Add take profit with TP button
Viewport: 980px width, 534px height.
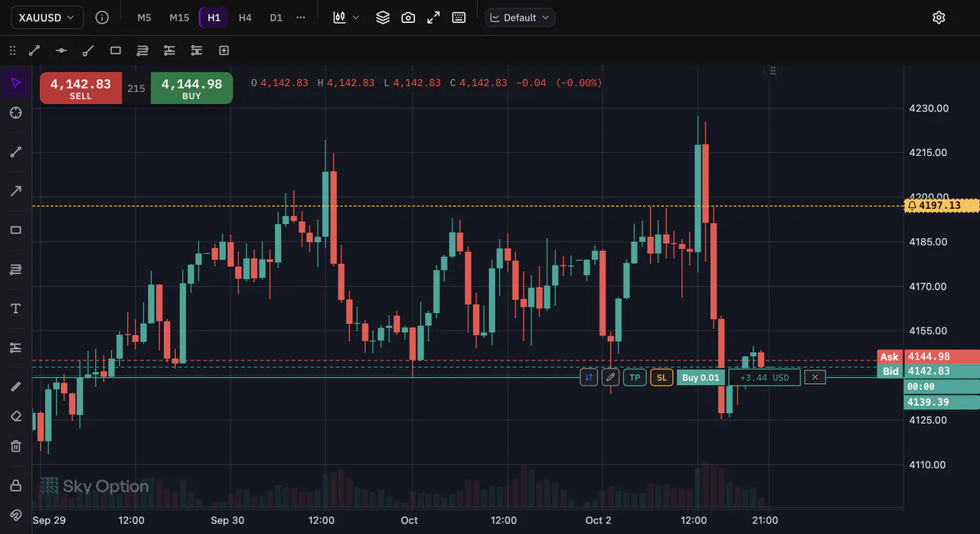pos(635,377)
